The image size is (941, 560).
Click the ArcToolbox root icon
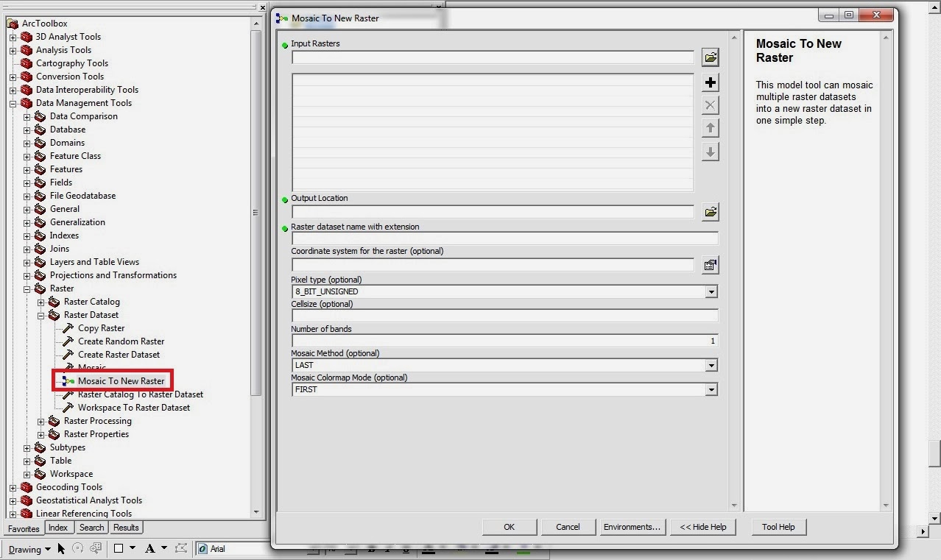tap(13, 24)
